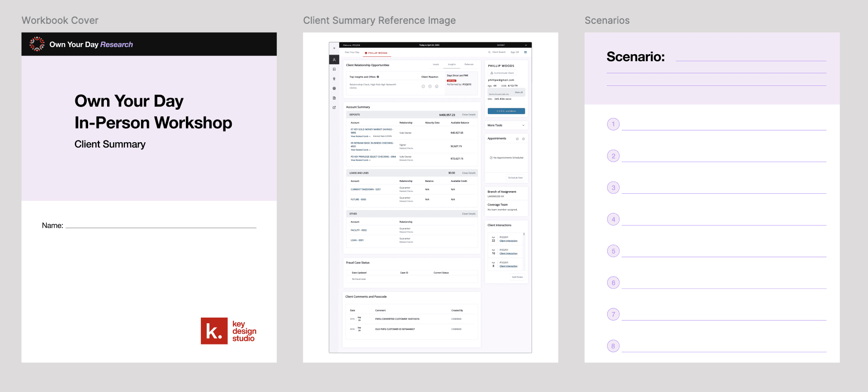Click the next appointment arrow
The image size is (868, 392).
[523, 139]
